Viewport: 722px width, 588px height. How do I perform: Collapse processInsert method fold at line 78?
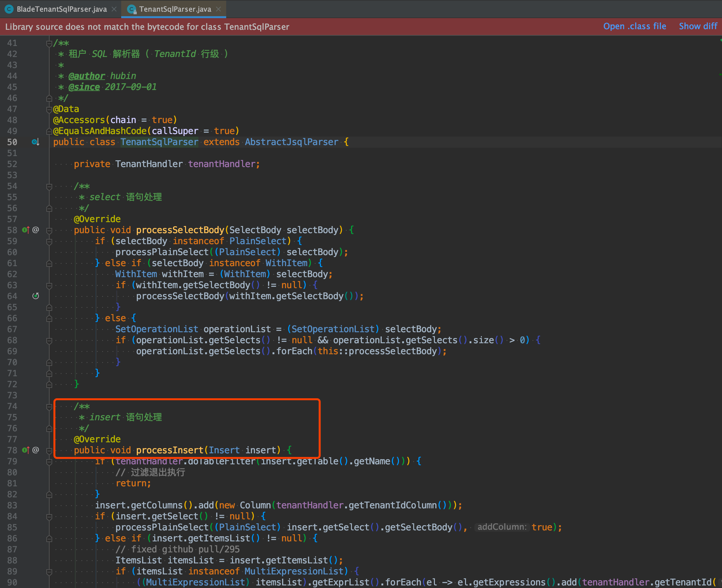click(49, 450)
